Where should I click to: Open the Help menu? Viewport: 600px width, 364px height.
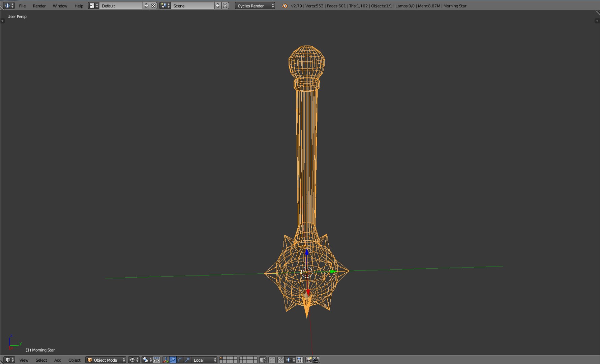(x=79, y=6)
